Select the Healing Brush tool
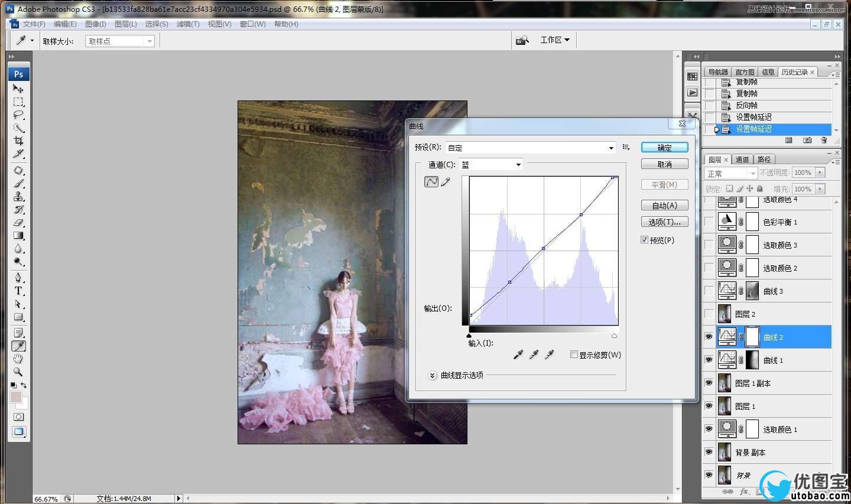Screen dimensions: 851x504 tap(18, 170)
